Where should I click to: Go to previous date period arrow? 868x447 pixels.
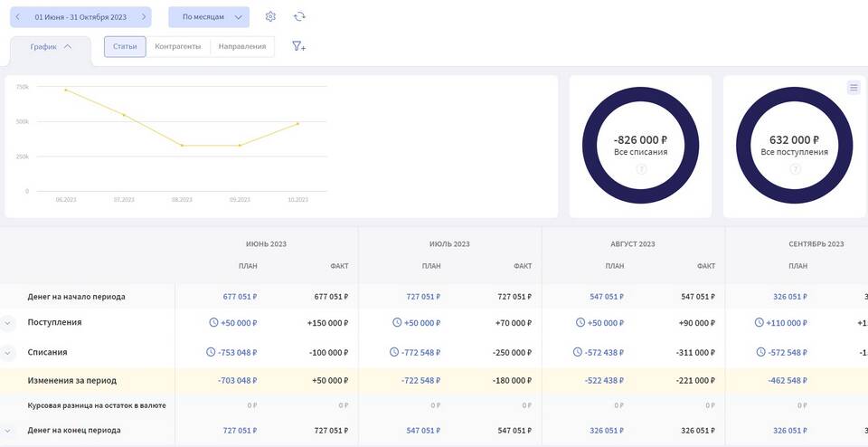click(x=17, y=16)
